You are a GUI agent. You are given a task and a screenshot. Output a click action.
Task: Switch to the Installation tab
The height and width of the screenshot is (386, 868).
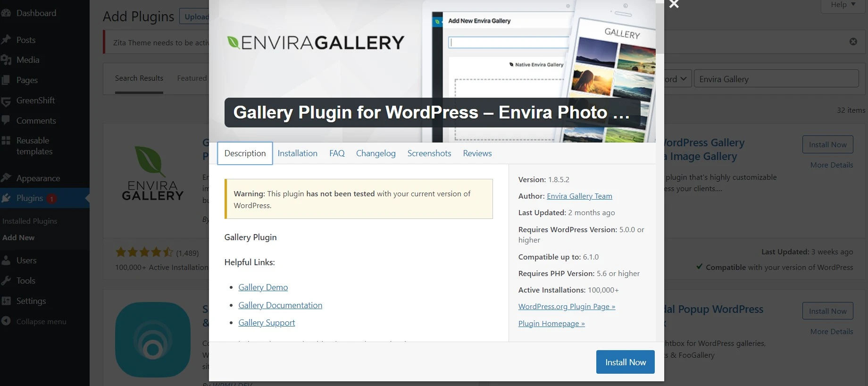[x=297, y=153]
